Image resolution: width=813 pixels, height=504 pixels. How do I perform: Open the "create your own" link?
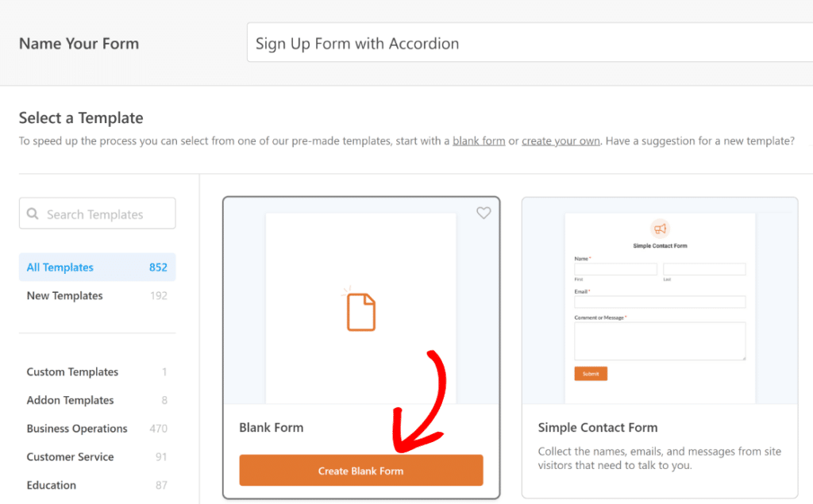(x=561, y=140)
